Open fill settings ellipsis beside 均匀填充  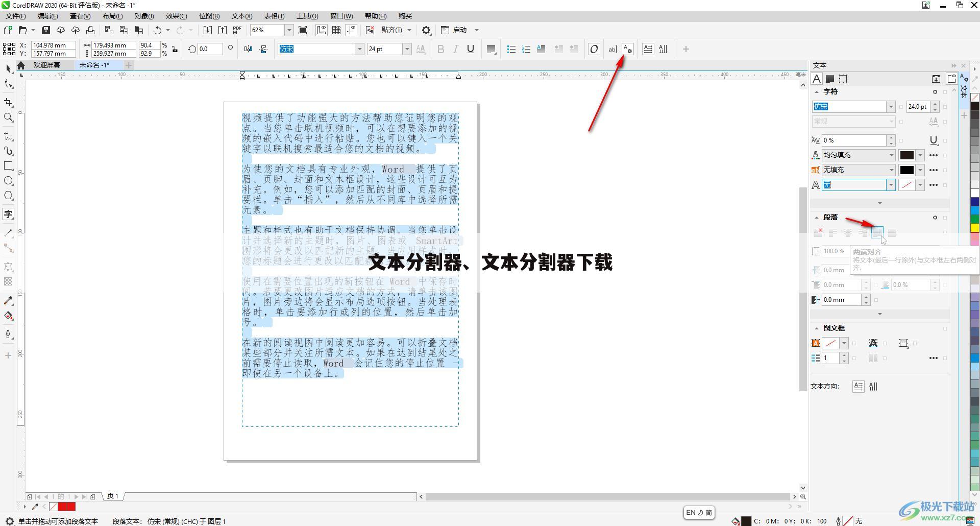point(934,155)
